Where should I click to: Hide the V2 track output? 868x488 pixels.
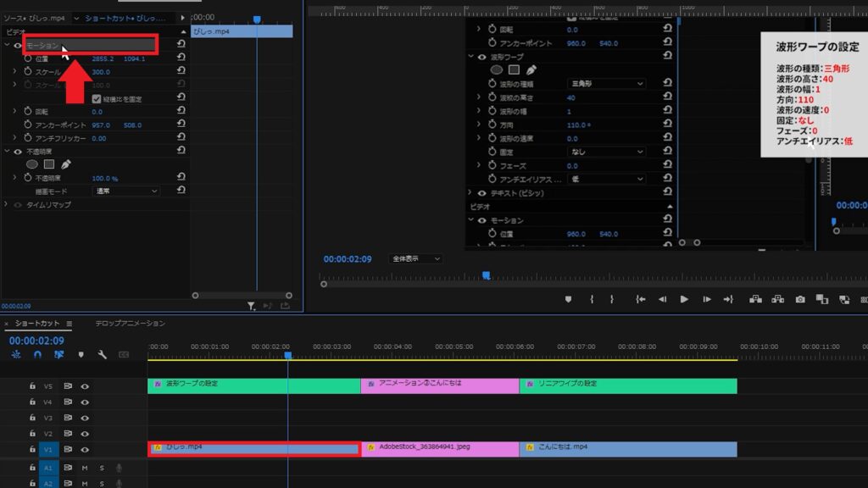click(x=85, y=434)
